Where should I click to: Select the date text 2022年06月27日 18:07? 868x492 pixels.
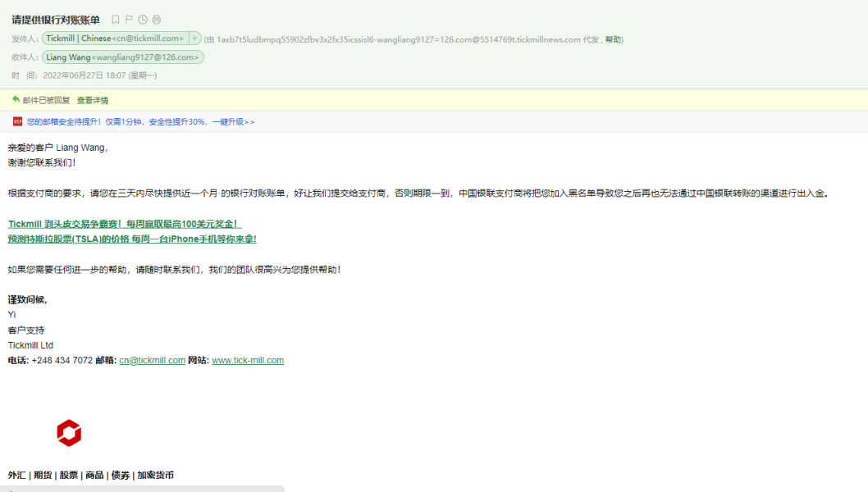click(x=85, y=75)
